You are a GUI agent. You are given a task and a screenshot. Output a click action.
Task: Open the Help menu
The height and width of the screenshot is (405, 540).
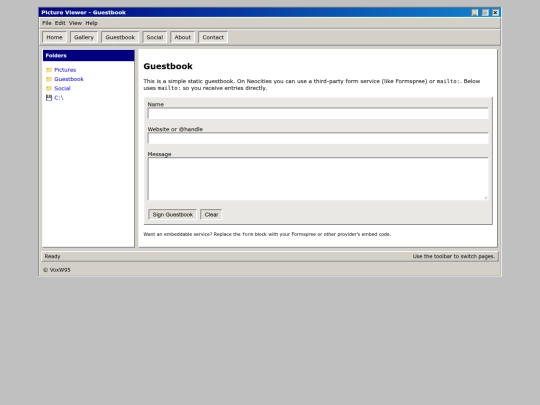(x=91, y=23)
